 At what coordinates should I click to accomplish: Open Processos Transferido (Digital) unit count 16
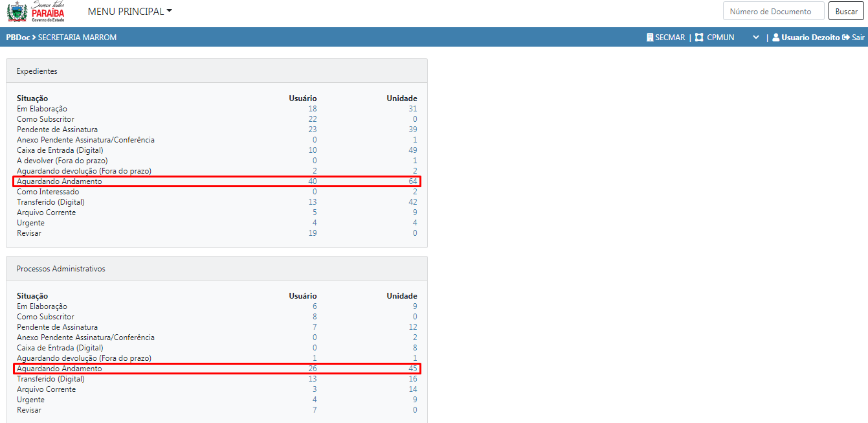tap(413, 379)
